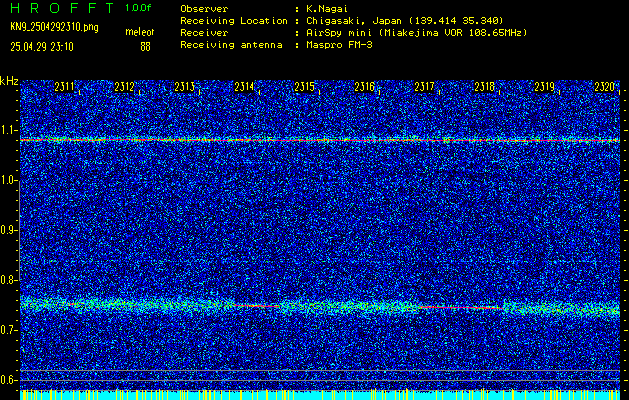629x400 pixels.
Task: Click the red echo segment between 2317 and 2318
Action: pos(460,308)
